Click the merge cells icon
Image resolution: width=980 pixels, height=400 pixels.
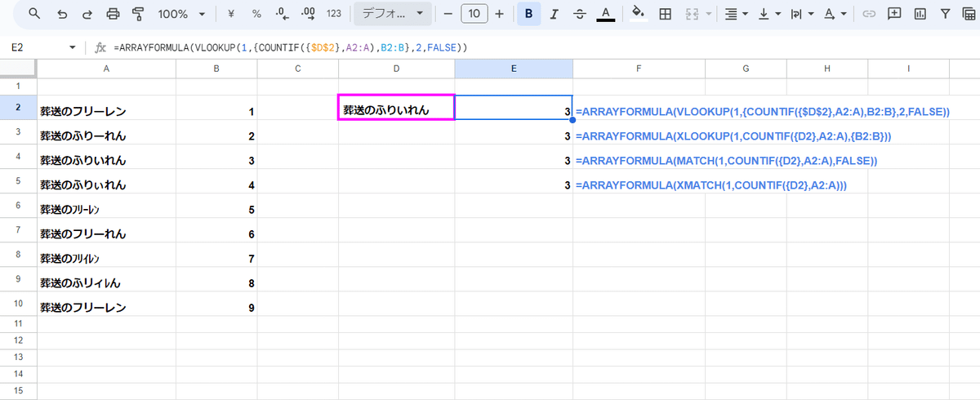point(691,14)
